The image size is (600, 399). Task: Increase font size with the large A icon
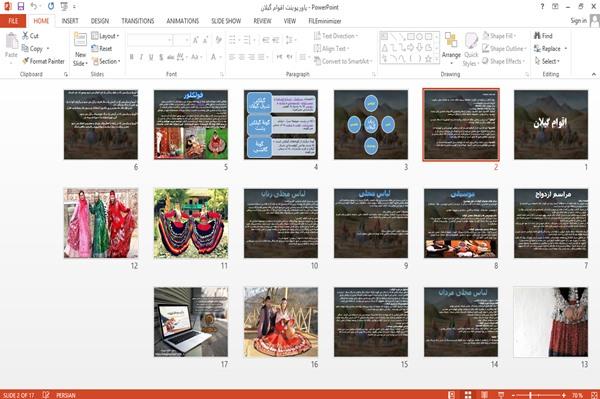(196, 40)
